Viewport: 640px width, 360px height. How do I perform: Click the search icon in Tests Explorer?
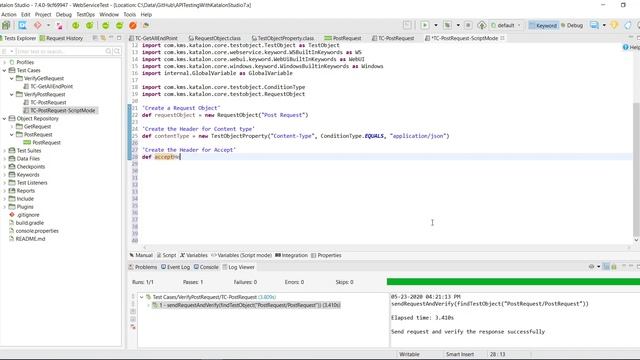tap(109, 51)
